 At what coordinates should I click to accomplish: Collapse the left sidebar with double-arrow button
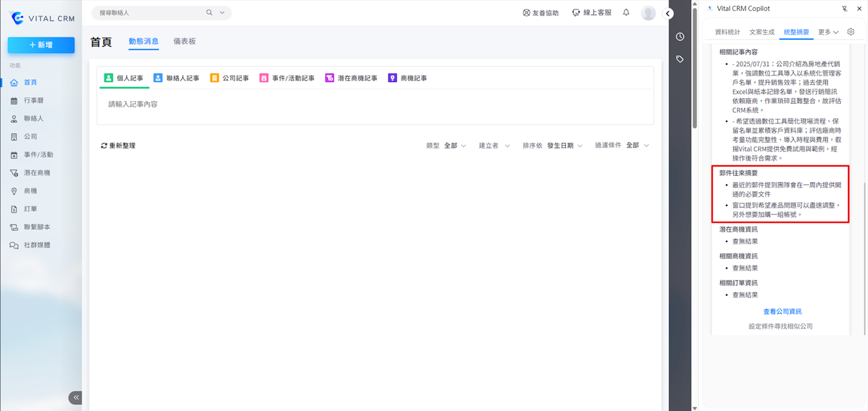click(x=75, y=397)
